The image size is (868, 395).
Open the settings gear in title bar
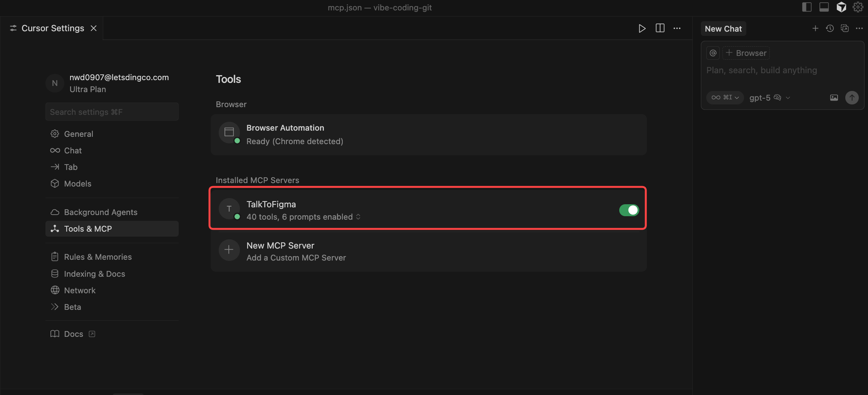pyautogui.click(x=858, y=7)
